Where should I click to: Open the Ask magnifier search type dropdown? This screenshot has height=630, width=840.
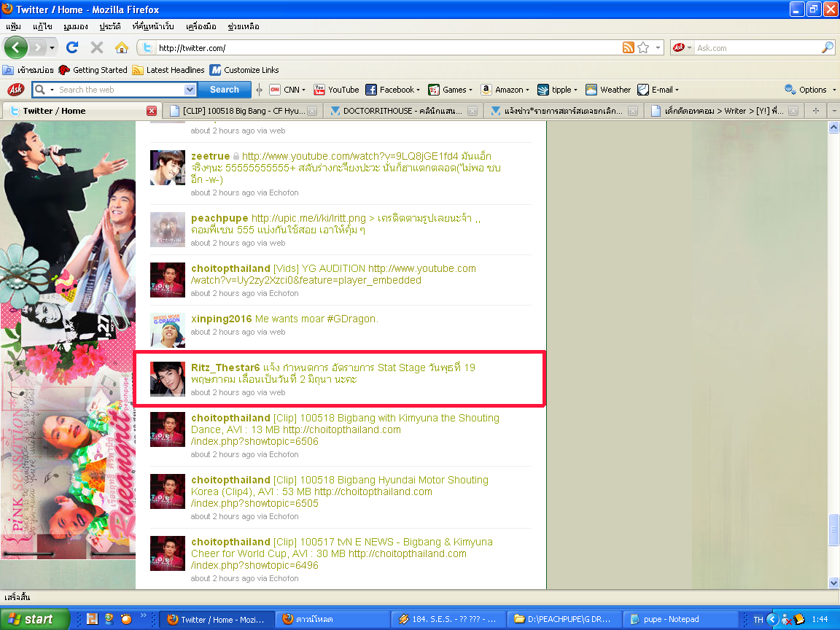pyautogui.click(x=52, y=90)
